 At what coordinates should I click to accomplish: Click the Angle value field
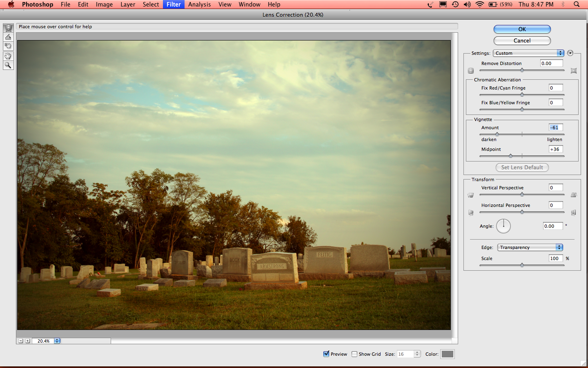pos(553,226)
